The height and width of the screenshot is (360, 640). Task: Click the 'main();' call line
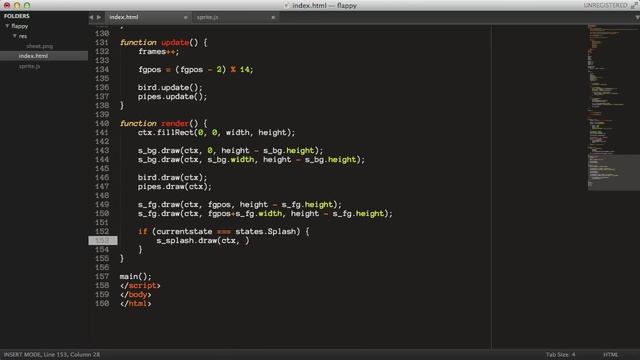[136, 276]
